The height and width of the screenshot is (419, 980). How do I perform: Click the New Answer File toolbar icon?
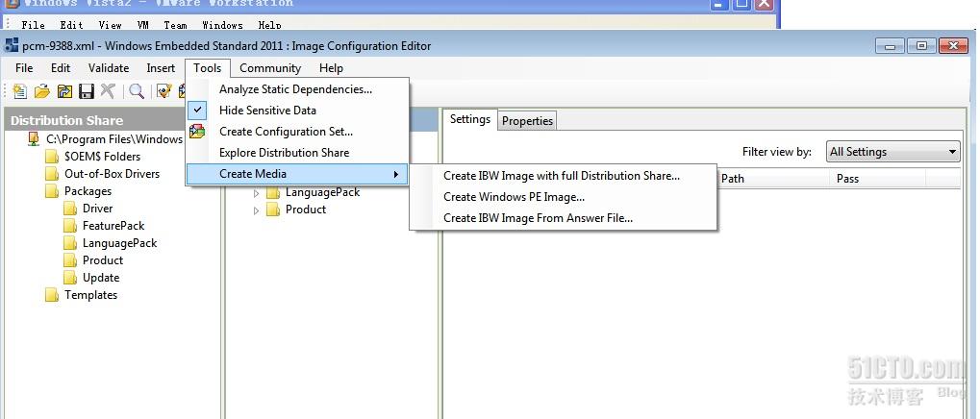[20, 91]
